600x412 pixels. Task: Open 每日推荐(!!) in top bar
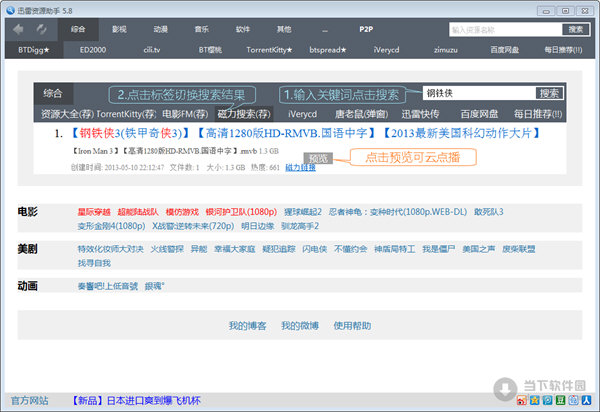[x=564, y=50]
